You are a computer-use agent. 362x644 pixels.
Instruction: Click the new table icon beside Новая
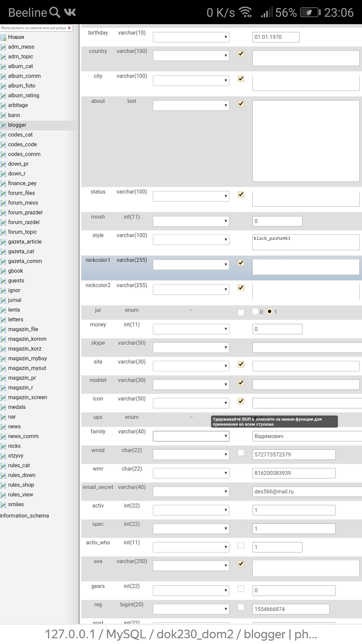3,37
